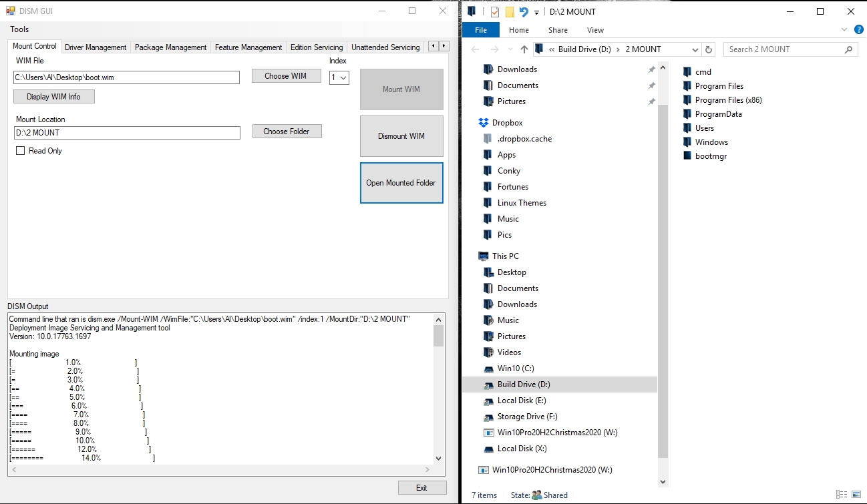Switch to the Driver Management tab
The width and height of the screenshot is (867, 504).
point(96,47)
